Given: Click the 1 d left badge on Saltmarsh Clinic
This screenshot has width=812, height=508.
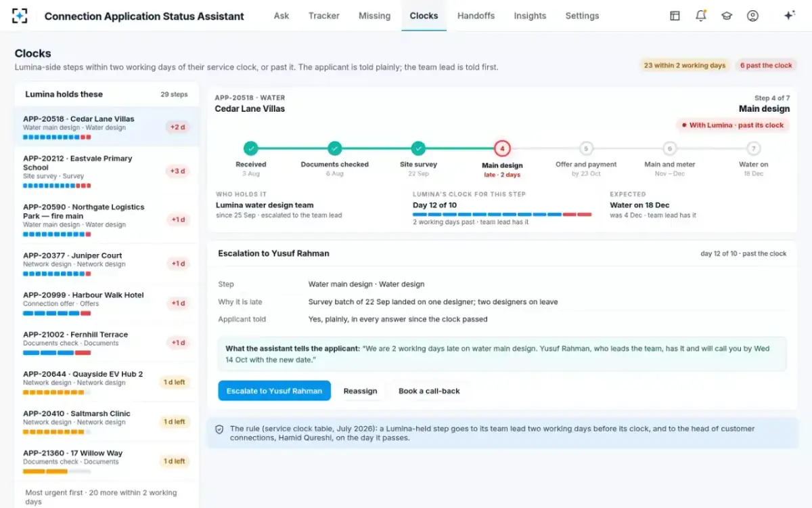Looking at the screenshot, I should (174, 422).
